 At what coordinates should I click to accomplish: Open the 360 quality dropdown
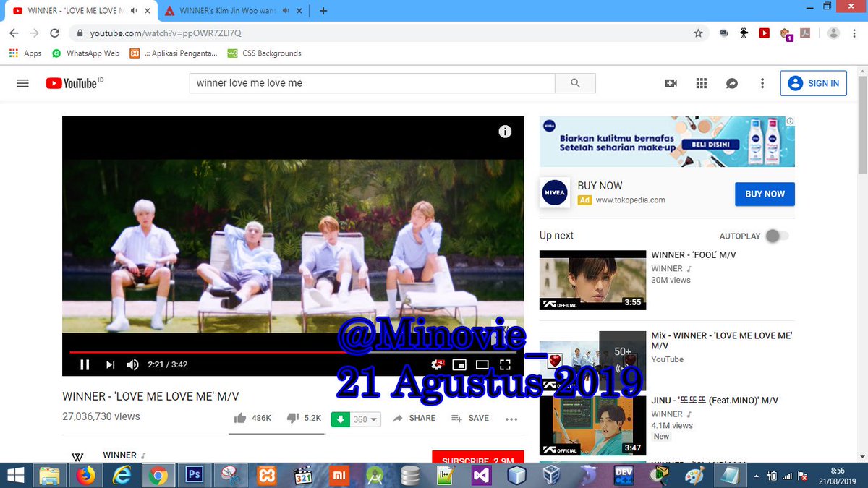pyautogui.click(x=366, y=419)
